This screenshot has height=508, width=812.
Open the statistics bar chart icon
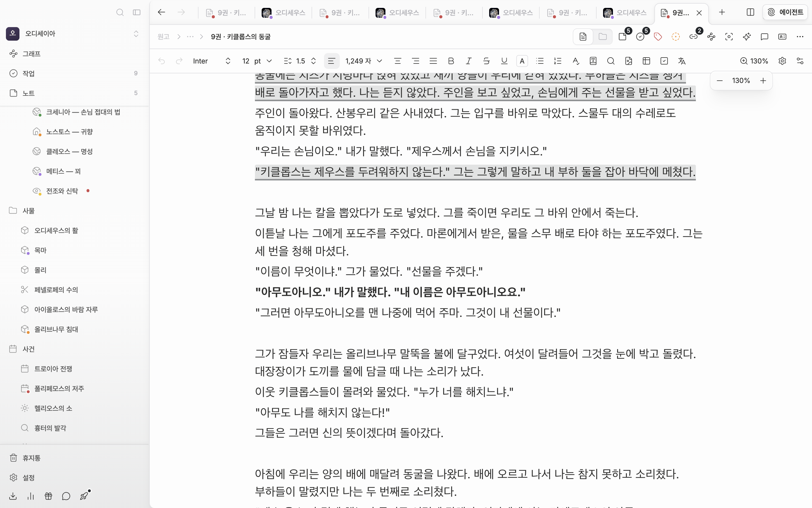pyautogui.click(x=31, y=496)
